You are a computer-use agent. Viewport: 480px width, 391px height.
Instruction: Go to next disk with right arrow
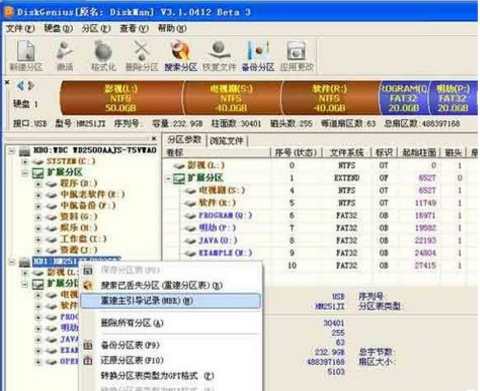point(31,86)
